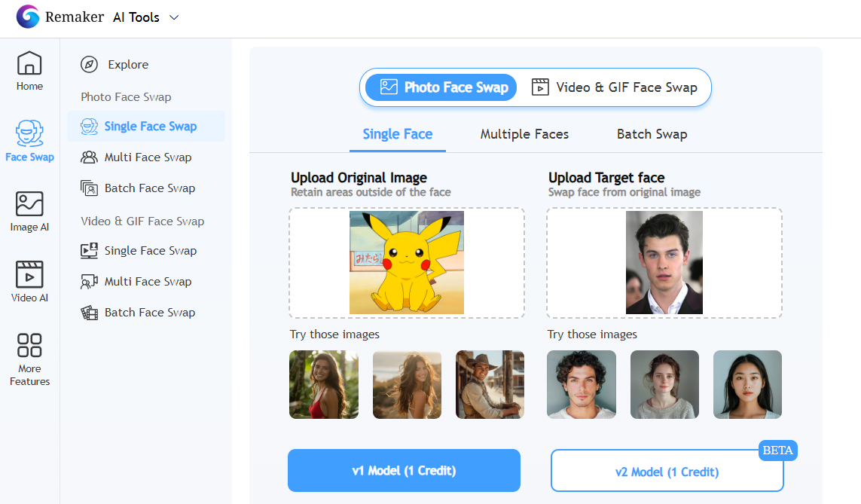Open photo Multi Face Swap menu entry
This screenshot has height=504, width=861.
(146, 157)
